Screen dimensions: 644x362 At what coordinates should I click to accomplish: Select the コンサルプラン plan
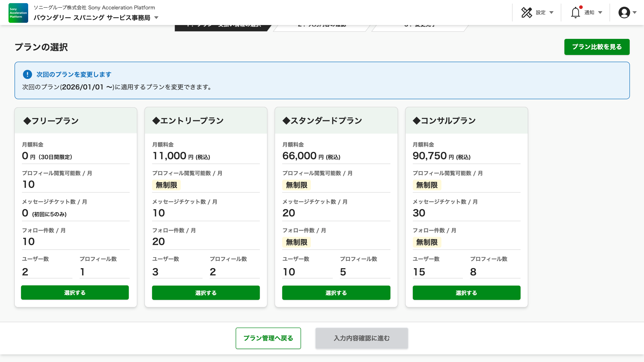(x=466, y=293)
